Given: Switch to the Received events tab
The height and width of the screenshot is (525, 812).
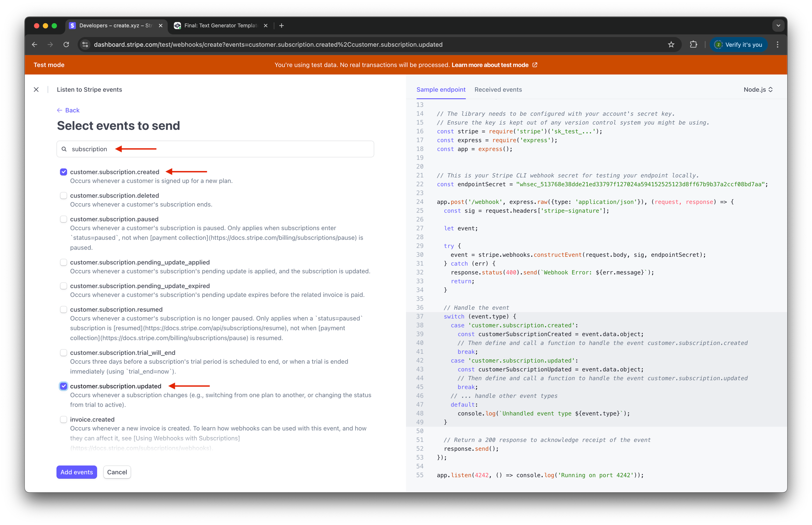Looking at the screenshot, I should (x=498, y=89).
